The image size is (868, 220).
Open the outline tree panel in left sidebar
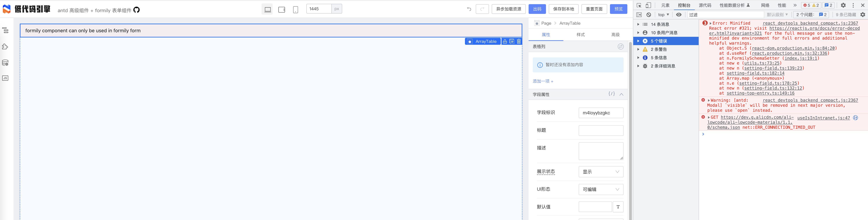(x=5, y=30)
